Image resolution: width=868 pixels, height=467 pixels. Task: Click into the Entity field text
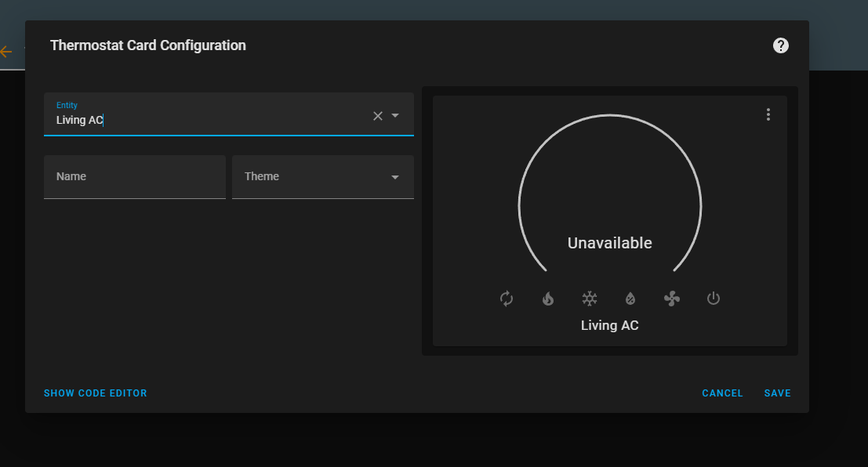80,120
